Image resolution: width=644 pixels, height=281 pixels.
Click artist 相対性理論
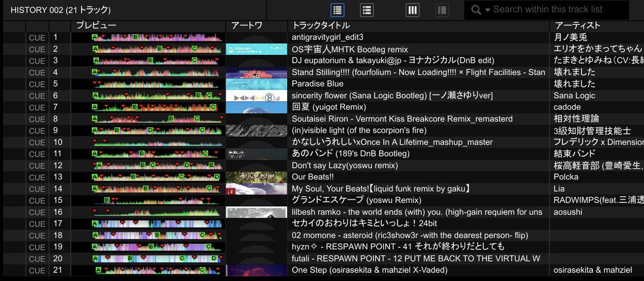pos(576,119)
